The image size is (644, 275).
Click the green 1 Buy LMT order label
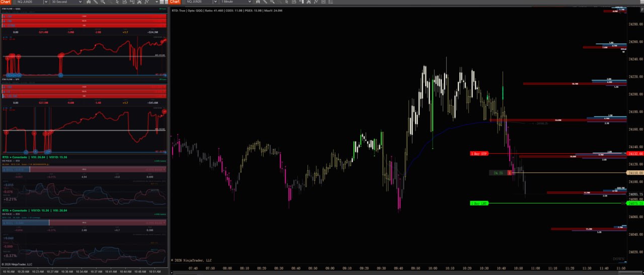[x=479, y=203]
